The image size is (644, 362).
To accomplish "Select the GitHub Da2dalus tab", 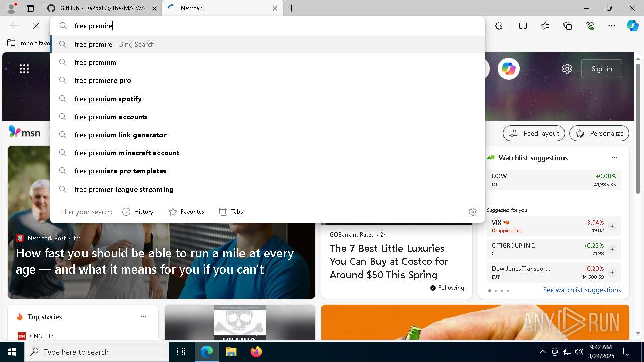I will 103,8.
